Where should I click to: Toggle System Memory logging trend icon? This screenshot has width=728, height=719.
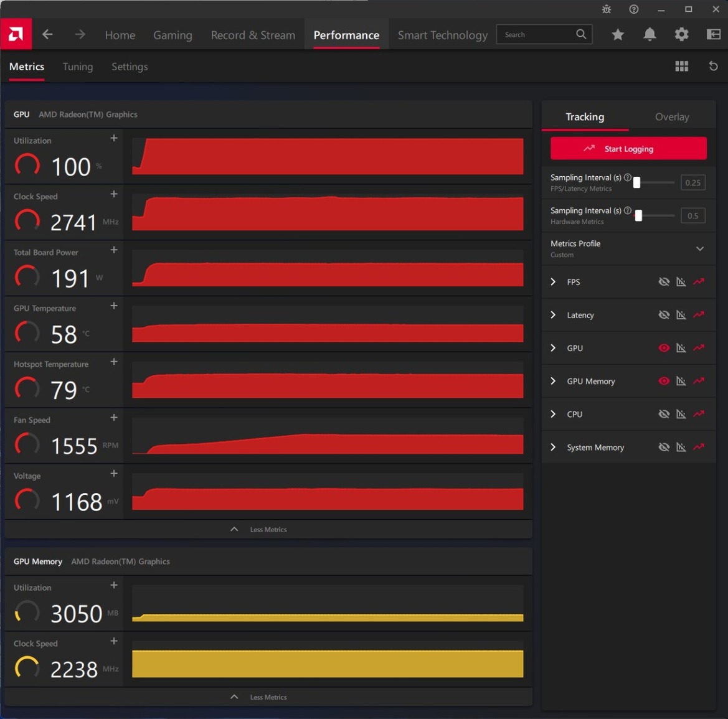[x=699, y=447]
